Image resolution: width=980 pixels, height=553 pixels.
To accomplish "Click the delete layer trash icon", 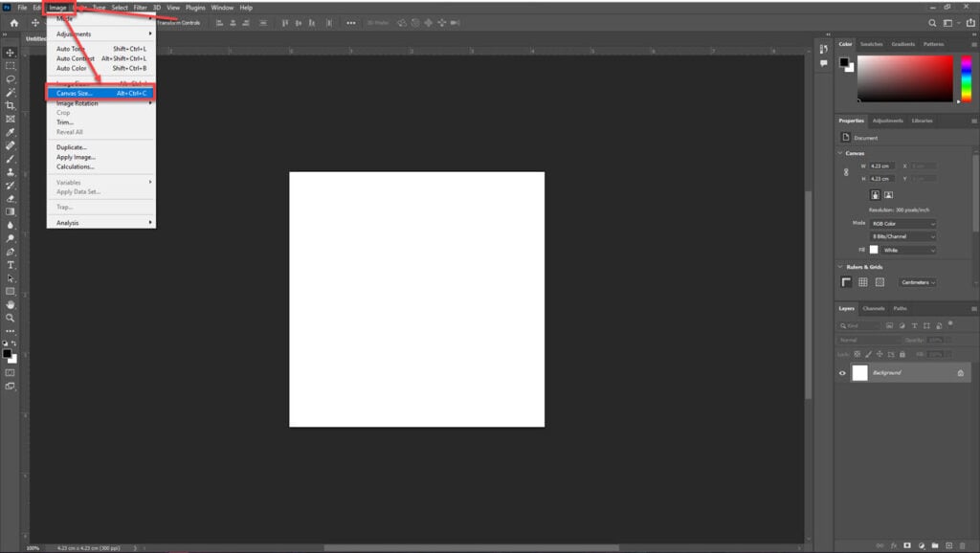I will [962, 545].
